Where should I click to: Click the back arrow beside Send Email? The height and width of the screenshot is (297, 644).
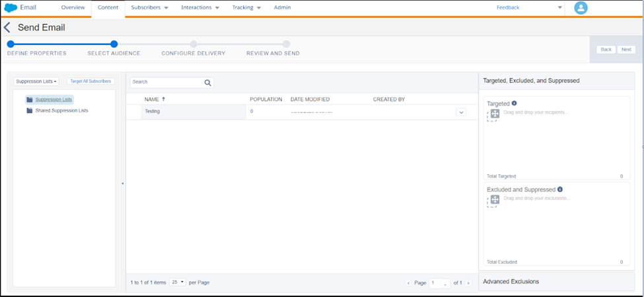(x=7, y=28)
